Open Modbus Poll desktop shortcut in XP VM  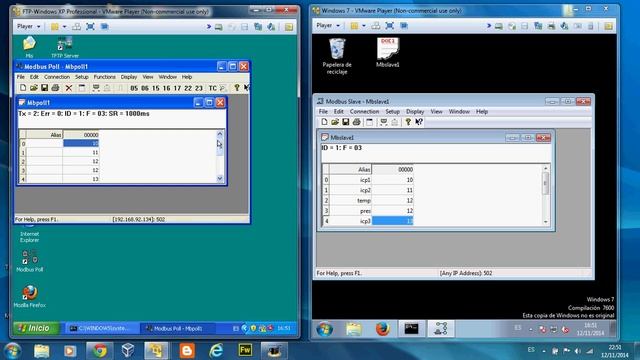tap(29, 261)
